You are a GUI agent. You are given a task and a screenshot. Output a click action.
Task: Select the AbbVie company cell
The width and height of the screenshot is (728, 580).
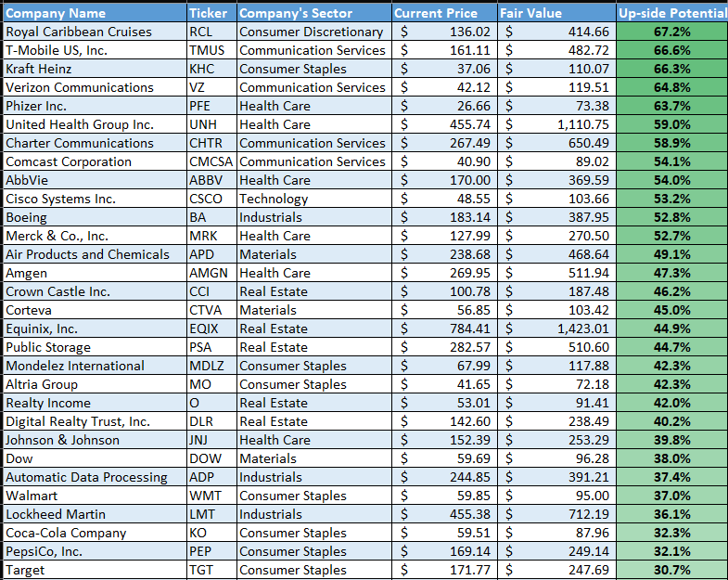pos(95,180)
